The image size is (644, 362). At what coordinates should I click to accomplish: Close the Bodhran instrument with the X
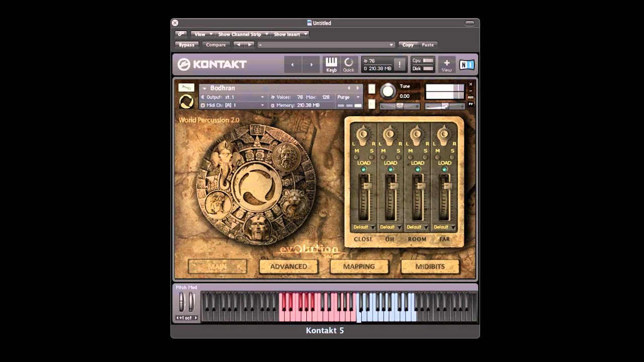point(471,84)
